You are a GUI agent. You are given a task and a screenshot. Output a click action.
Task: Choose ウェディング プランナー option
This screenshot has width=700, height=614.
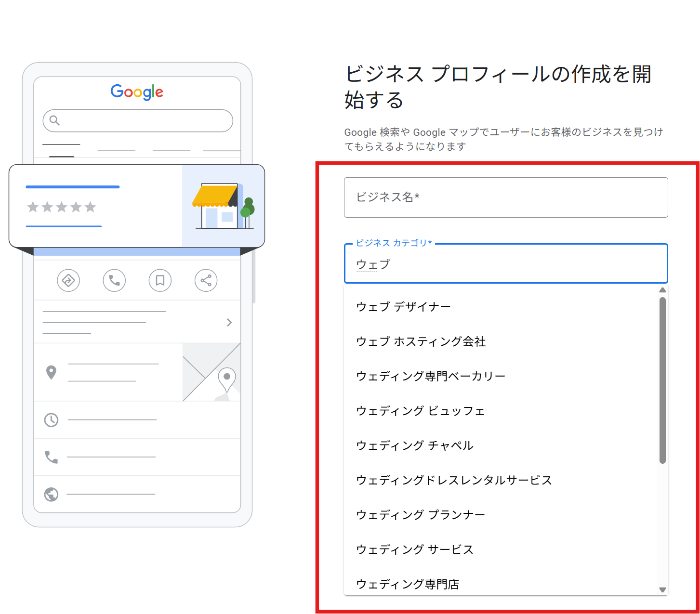click(x=421, y=515)
